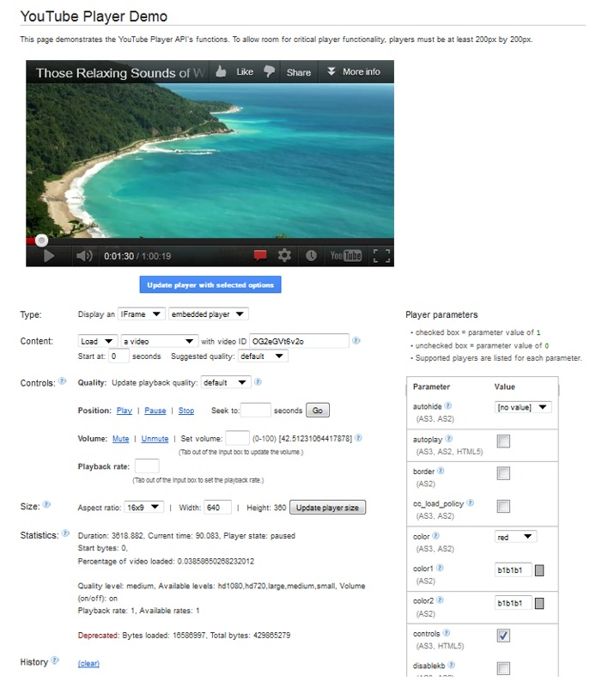Open the player settings gear icon
596x700 pixels.
pyautogui.click(x=284, y=256)
